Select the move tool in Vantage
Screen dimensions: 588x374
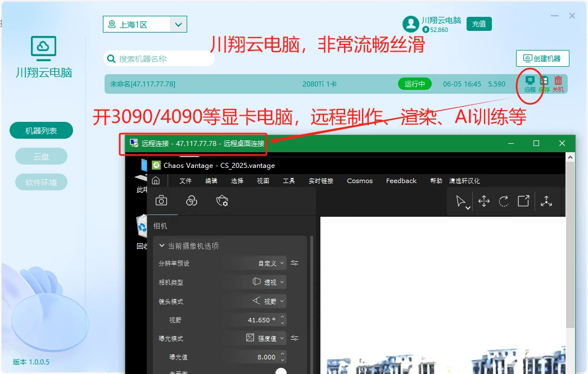484,201
